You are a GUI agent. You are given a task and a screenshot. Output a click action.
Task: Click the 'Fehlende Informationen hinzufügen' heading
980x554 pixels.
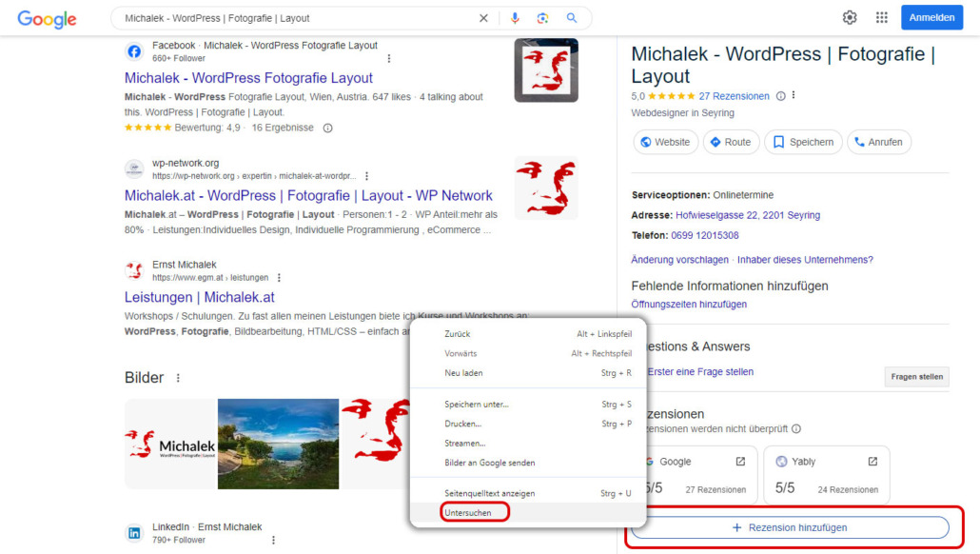pos(730,286)
